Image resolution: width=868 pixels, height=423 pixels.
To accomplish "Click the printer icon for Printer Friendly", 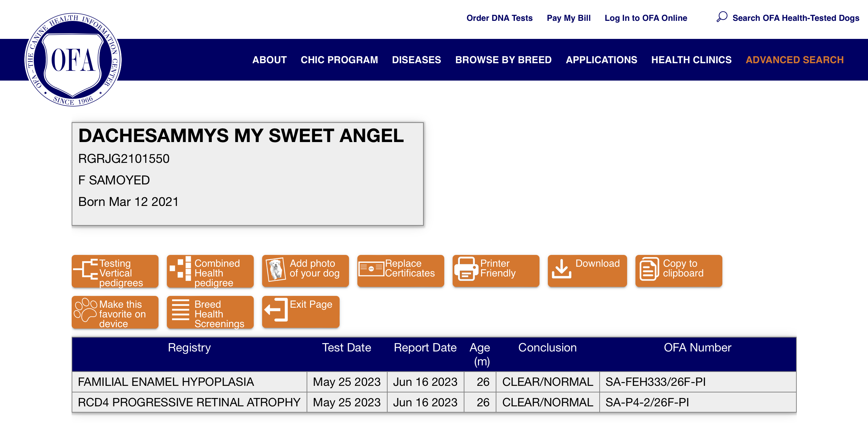I will click(466, 269).
